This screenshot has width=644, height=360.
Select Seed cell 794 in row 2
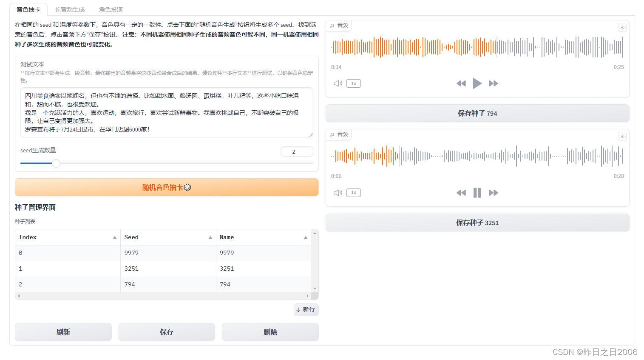[x=168, y=284]
